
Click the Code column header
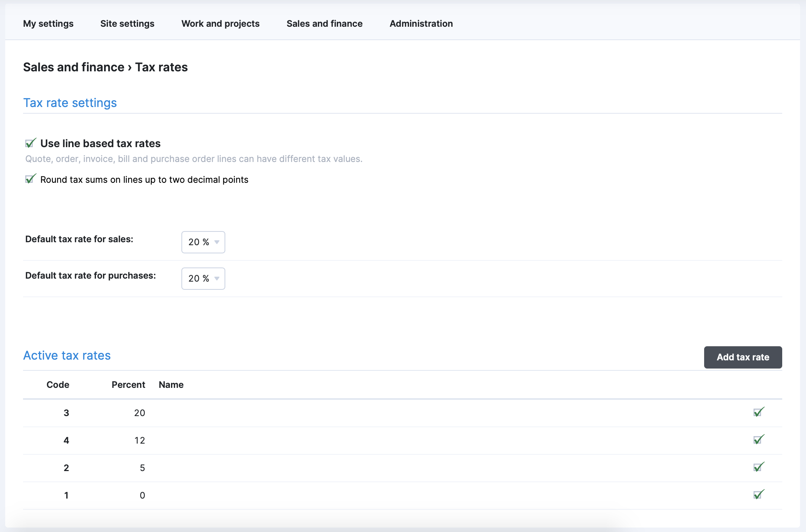[58, 385]
